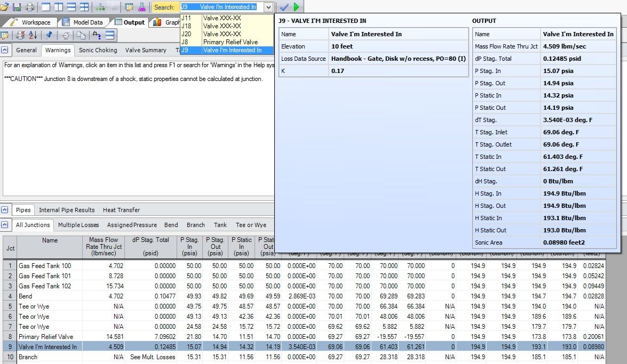Click the green go arrow next to search
Image resolution: width=627 pixels, height=364 pixels.
pos(296,7)
